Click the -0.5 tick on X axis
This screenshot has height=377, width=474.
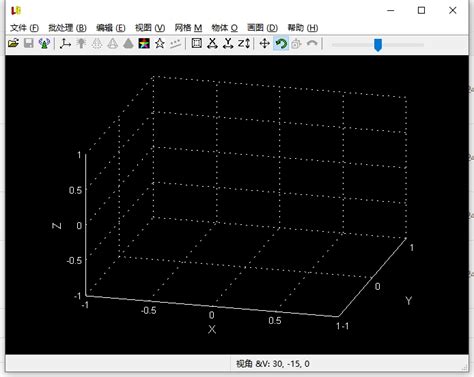click(149, 310)
